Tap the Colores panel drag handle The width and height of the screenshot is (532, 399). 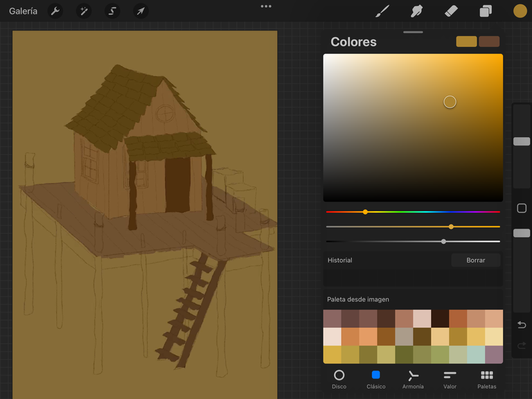pyautogui.click(x=413, y=33)
